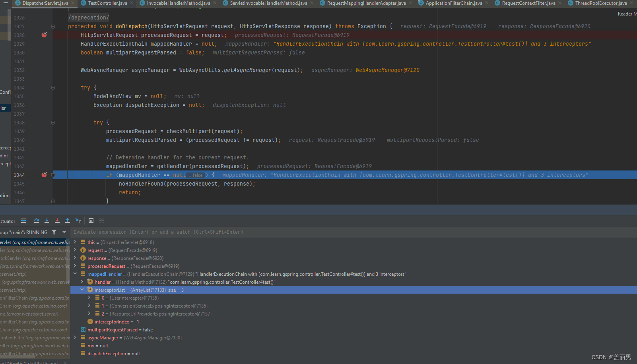Click the Trace Current Stream Chain icon
The height and width of the screenshot is (364, 637).
pyautogui.click(x=101, y=221)
